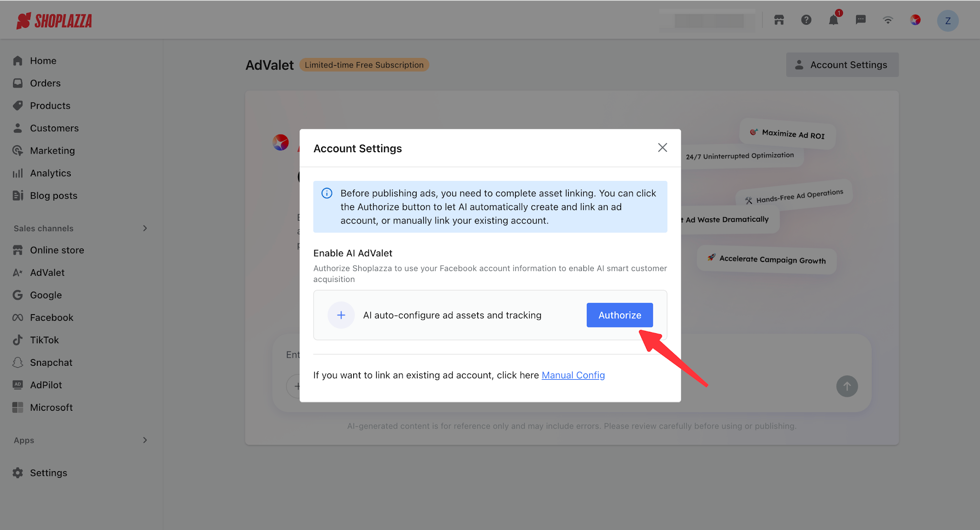Open the Analytics menu item
This screenshot has width=980, height=530.
(x=50, y=173)
